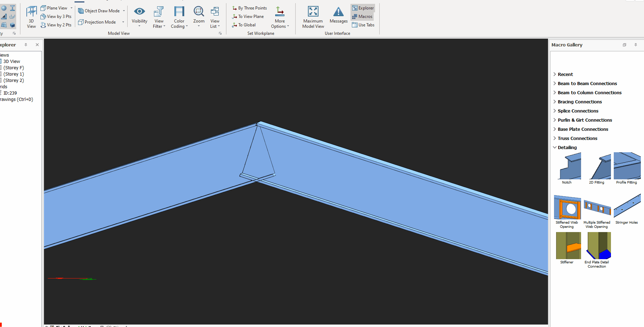This screenshot has width=644, height=327.
Task: Expand the Base Plate Connections category
Action: pyautogui.click(x=582, y=129)
